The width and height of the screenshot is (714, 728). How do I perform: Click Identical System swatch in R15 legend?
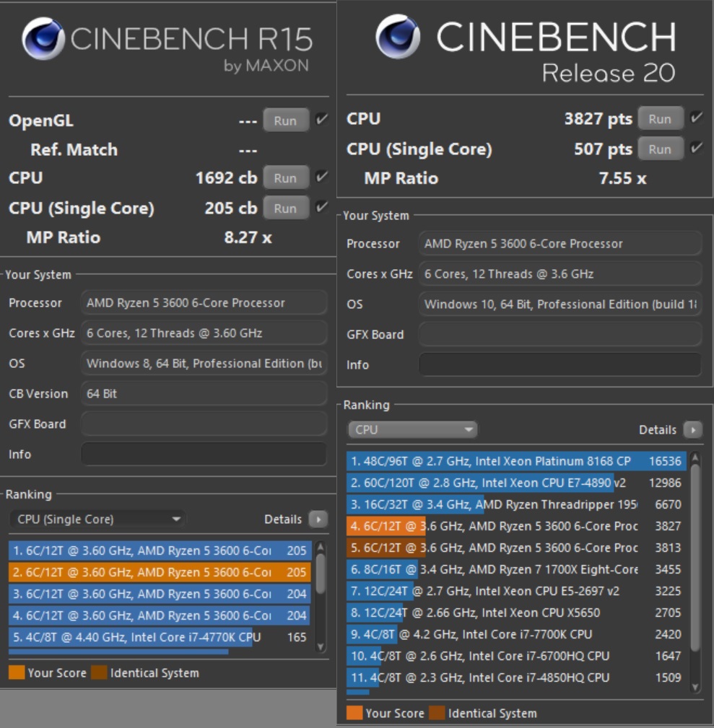click(x=99, y=672)
